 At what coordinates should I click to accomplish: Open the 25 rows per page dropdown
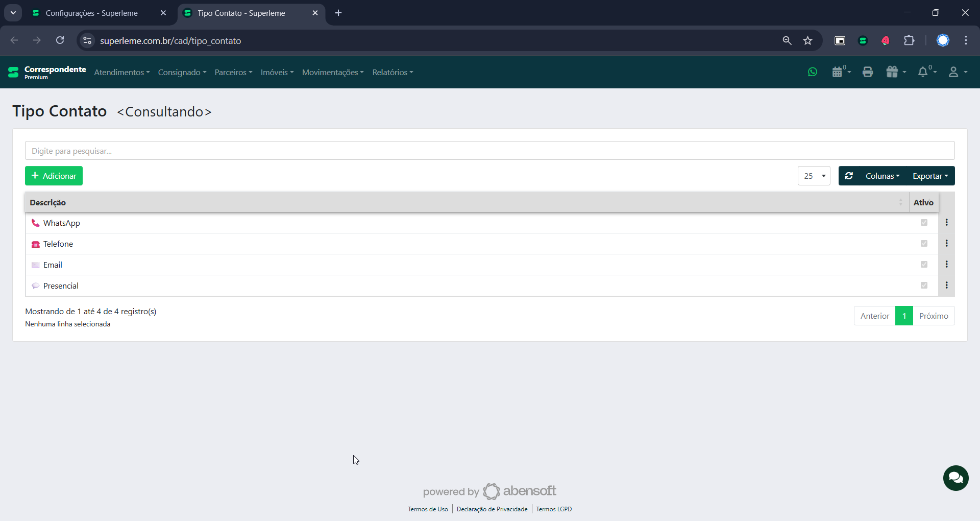click(814, 176)
